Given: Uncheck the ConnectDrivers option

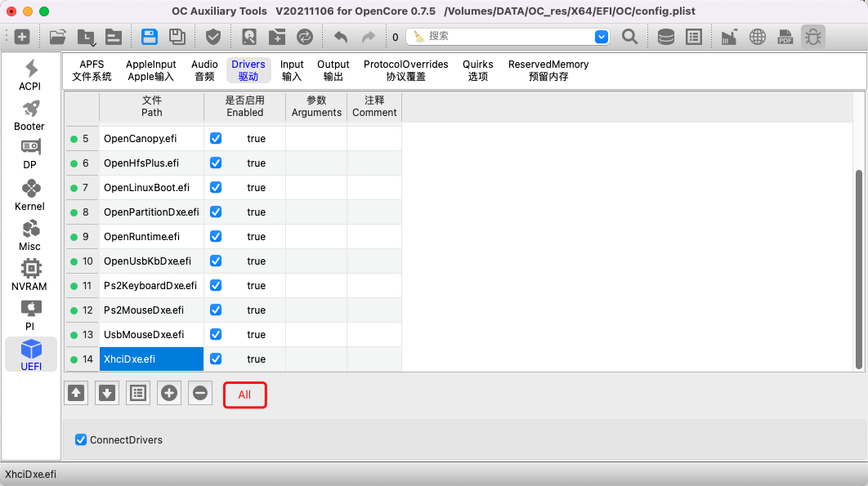Looking at the screenshot, I should 80,439.
